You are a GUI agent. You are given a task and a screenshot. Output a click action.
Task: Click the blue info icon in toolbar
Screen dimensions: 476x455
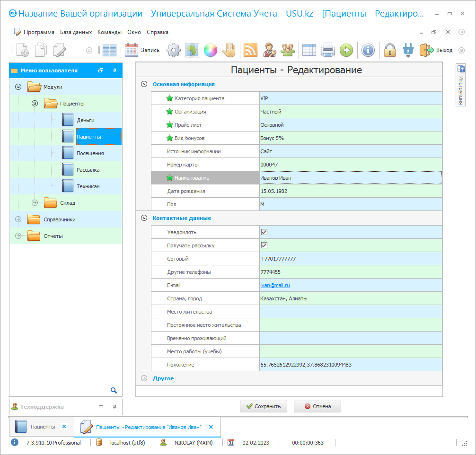coord(368,50)
